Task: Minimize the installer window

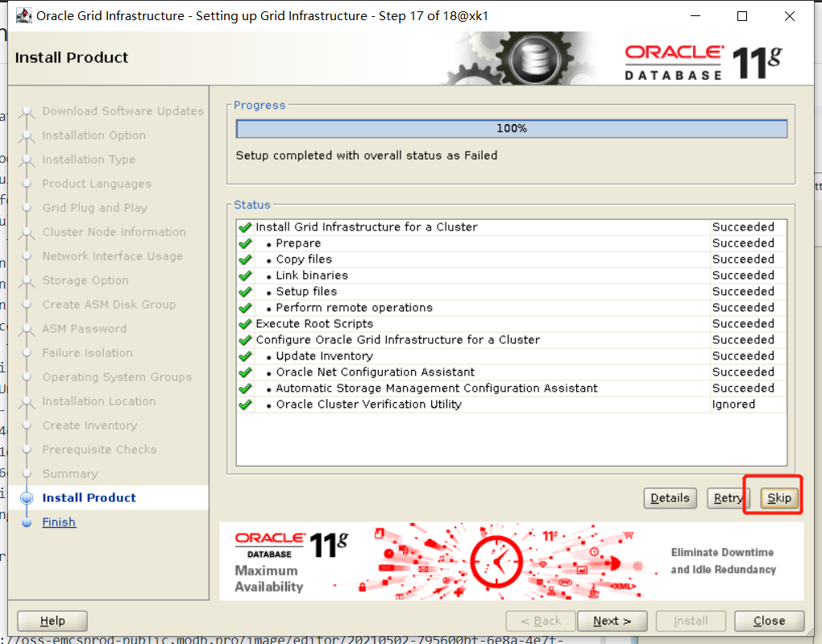Action: (x=695, y=16)
